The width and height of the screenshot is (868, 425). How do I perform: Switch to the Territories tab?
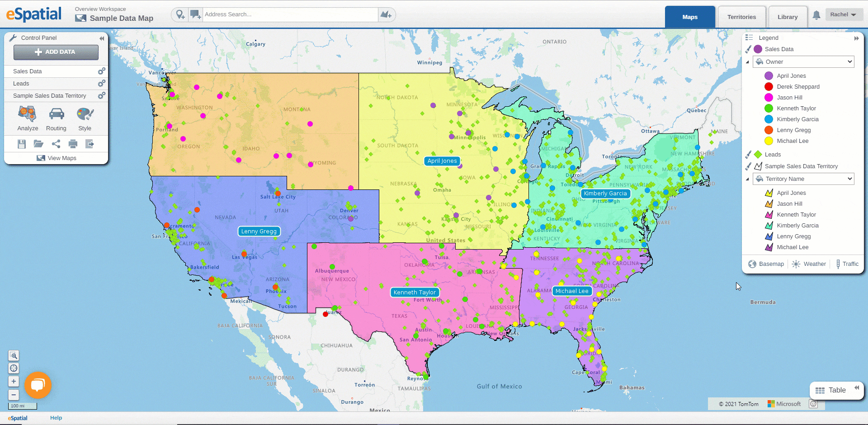pyautogui.click(x=741, y=17)
